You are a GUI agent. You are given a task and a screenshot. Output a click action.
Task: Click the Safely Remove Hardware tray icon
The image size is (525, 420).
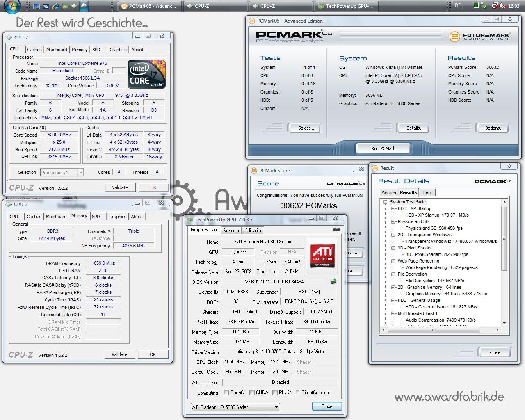point(484,6)
